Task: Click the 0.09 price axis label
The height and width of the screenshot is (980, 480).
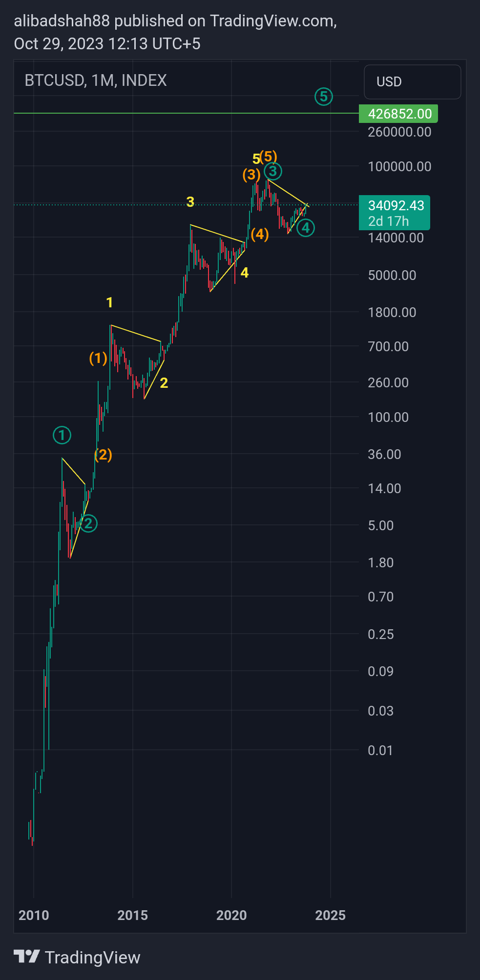Action: (x=380, y=671)
